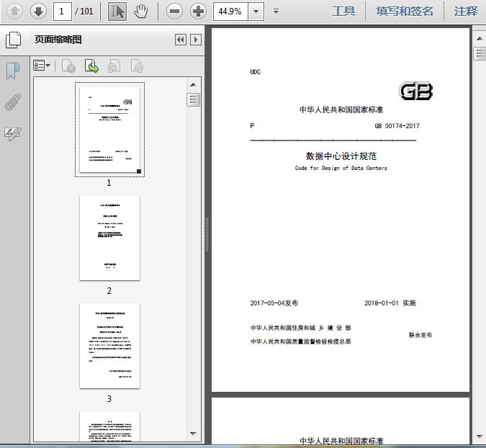486x448 pixels.
Task: Click the 联合发布 text
Action: (x=420, y=335)
